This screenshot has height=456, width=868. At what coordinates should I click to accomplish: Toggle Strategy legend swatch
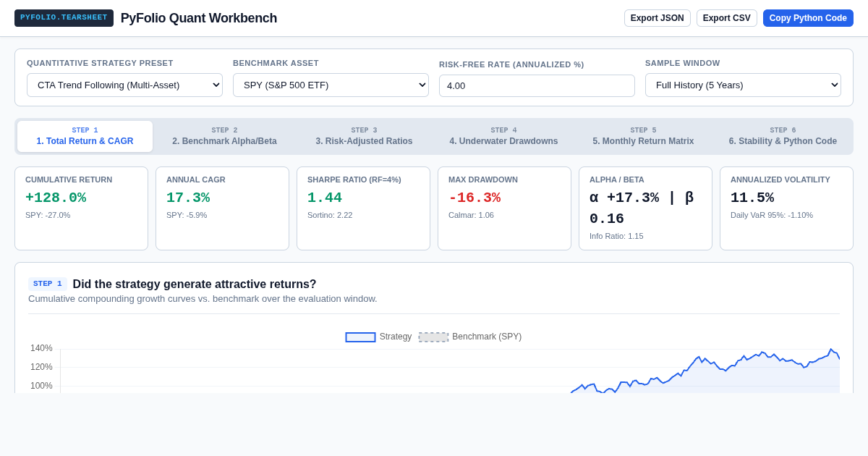pyautogui.click(x=360, y=337)
